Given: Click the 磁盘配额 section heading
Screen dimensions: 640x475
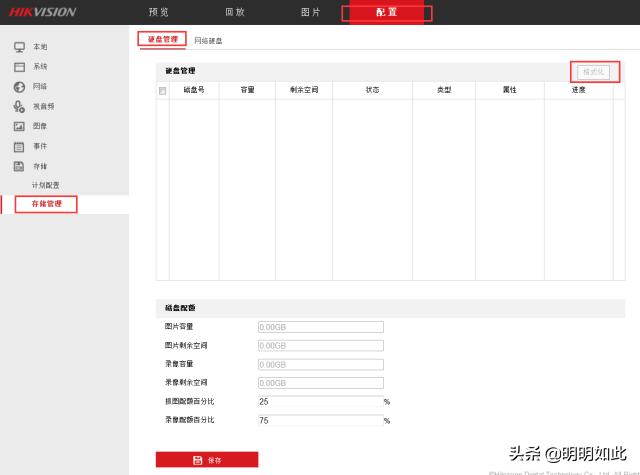Looking at the screenshot, I should click(x=180, y=308).
